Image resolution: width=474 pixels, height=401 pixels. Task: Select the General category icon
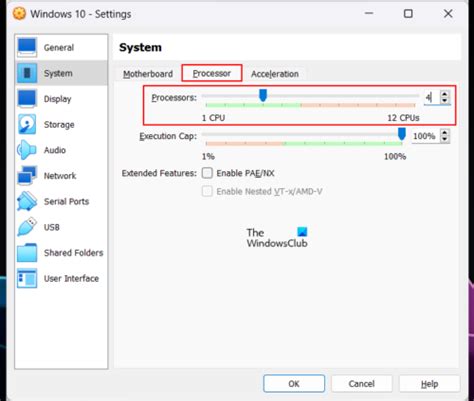pyautogui.click(x=27, y=47)
